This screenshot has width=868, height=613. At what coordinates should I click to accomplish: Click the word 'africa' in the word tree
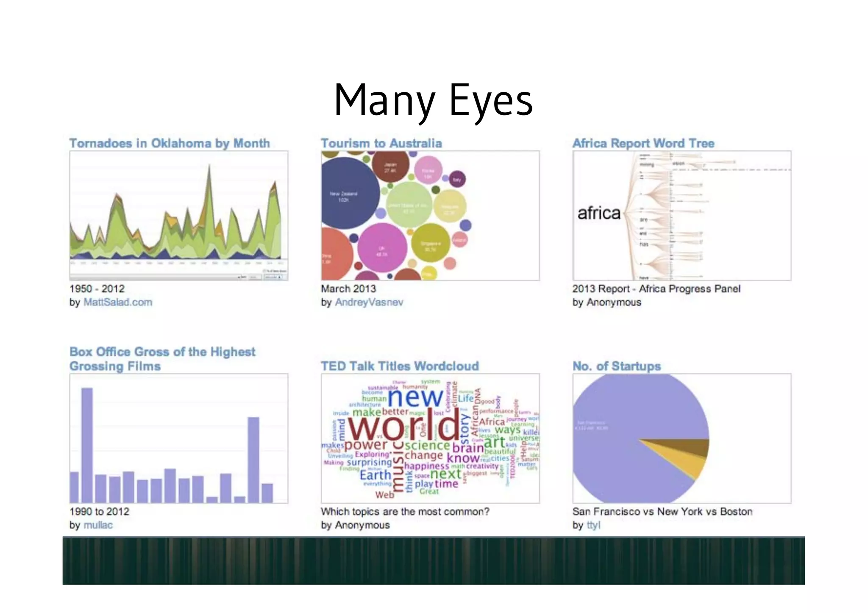(599, 213)
